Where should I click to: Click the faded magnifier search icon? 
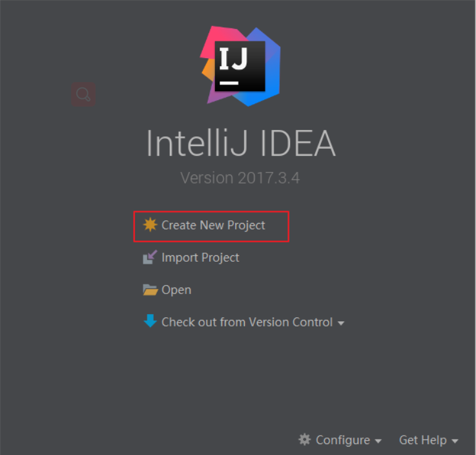pos(83,94)
